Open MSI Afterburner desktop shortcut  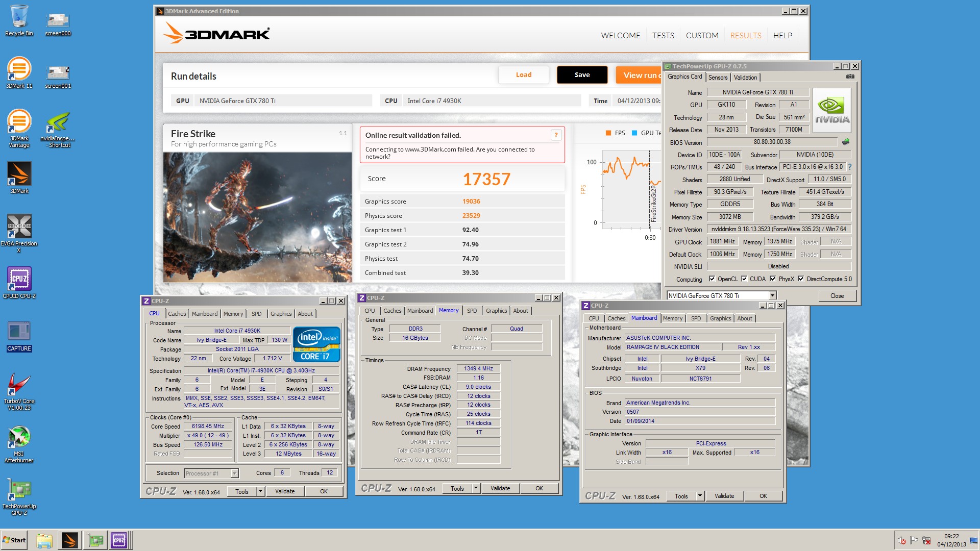pos(19,444)
